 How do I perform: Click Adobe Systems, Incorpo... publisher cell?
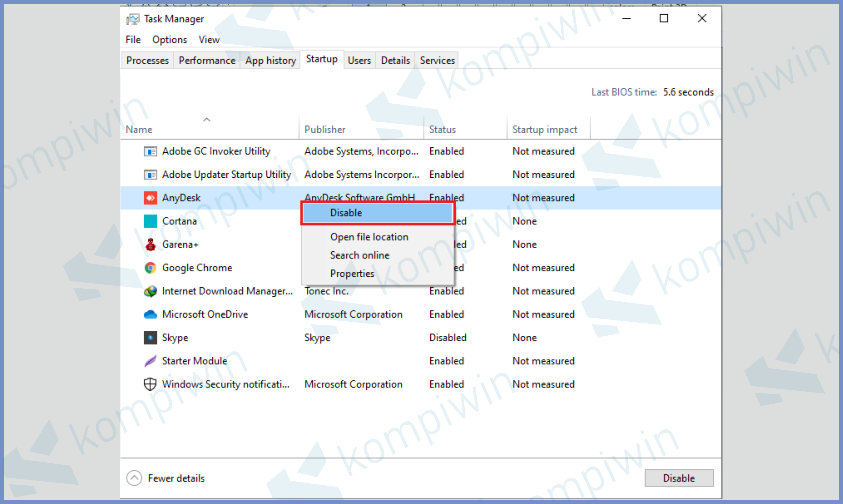[x=361, y=151]
